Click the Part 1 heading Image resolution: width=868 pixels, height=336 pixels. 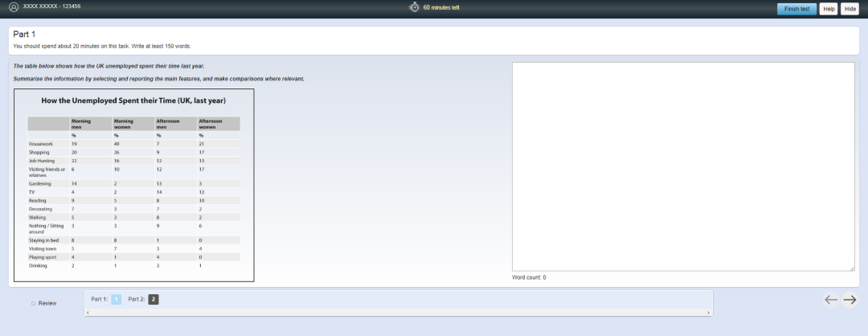(24, 35)
